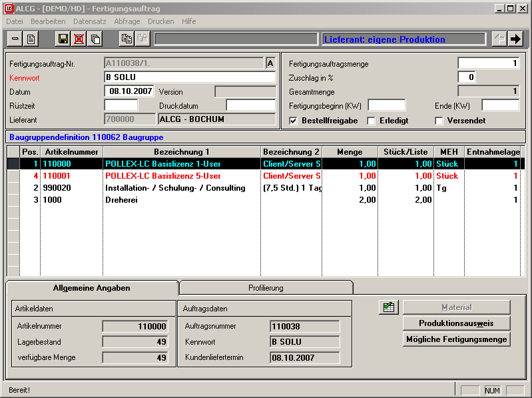Click the black next arrow icon

(515, 39)
